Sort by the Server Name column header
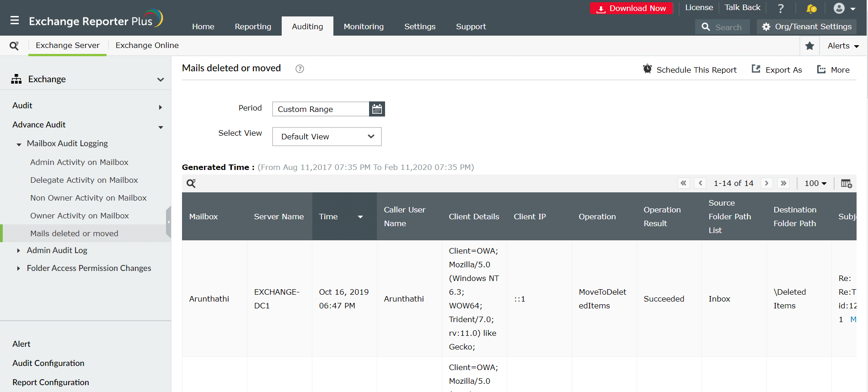The height and width of the screenshot is (392, 868). (279, 217)
